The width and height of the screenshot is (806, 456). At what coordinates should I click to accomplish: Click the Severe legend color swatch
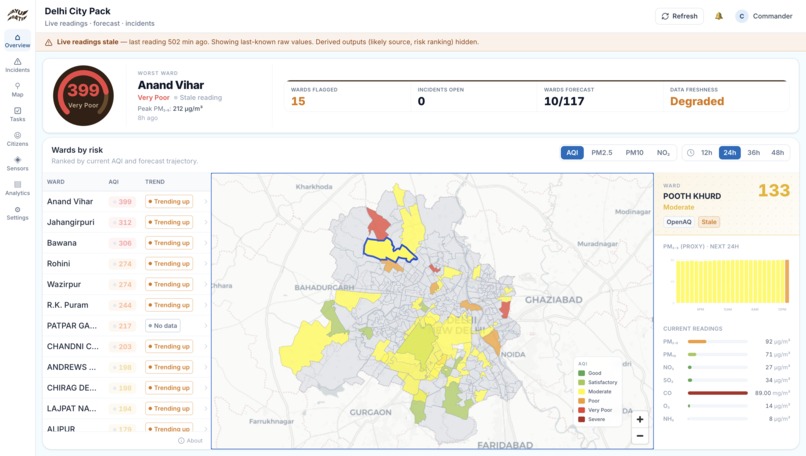pyautogui.click(x=581, y=419)
